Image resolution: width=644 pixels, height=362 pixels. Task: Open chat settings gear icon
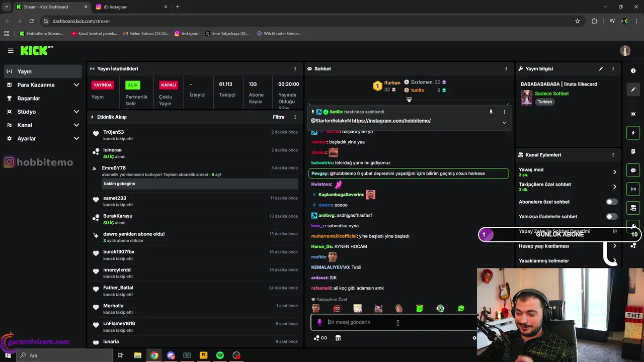(474, 338)
